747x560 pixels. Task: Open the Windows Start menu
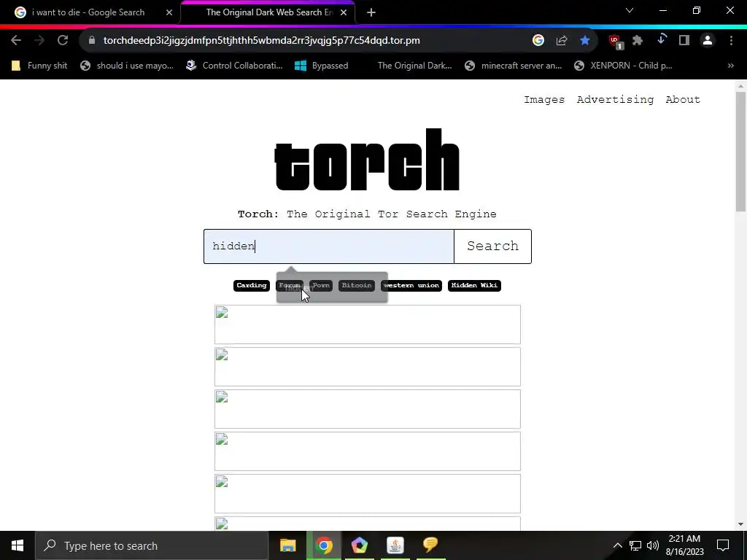click(18, 545)
